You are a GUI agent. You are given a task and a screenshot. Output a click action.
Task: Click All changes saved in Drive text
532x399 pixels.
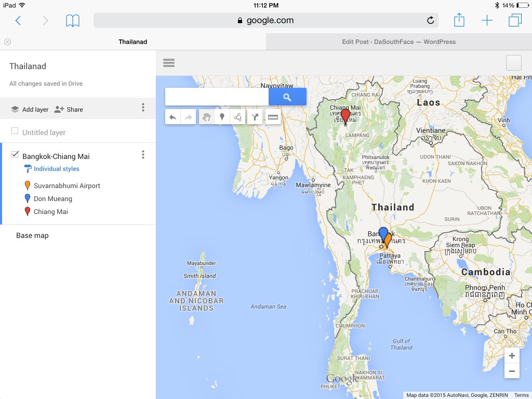pos(46,84)
